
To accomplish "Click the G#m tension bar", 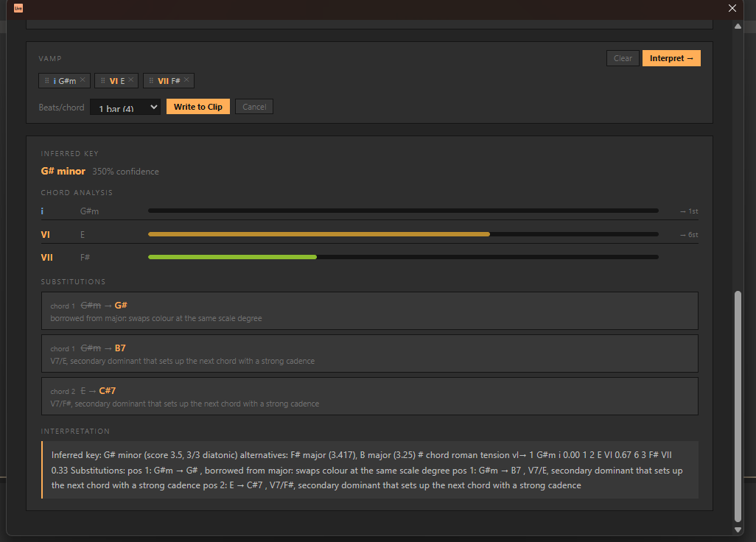I will (x=403, y=211).
